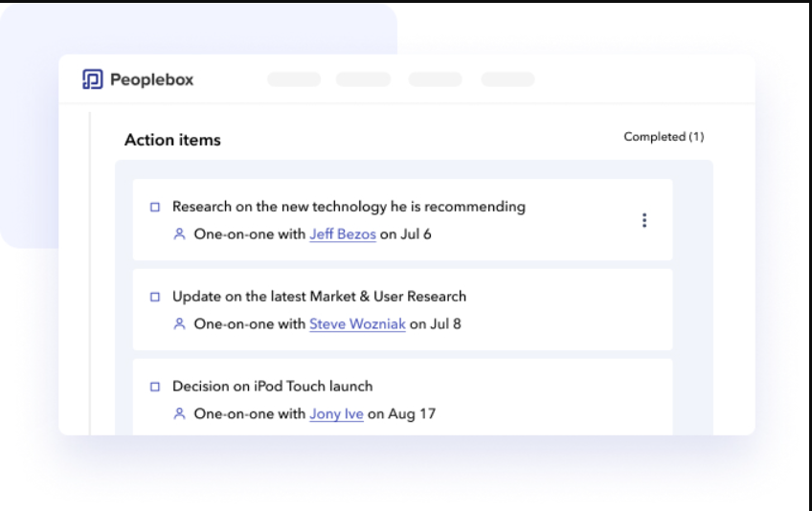Select the second placeholder navigation tab
This screenshot has height=511, width=812.
pos(363,79)
